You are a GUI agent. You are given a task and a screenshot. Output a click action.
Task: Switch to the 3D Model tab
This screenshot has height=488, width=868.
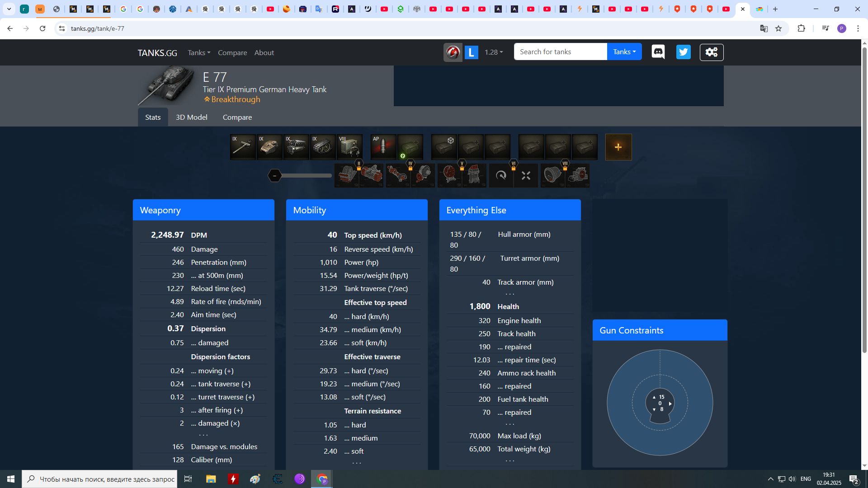192,117
